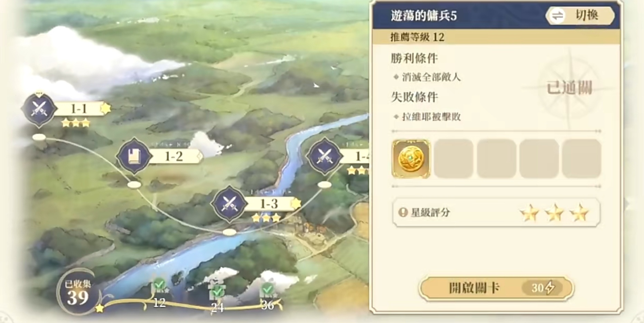
Task: Click the star progress bar start marker
Action: click(x=100, y=308)
